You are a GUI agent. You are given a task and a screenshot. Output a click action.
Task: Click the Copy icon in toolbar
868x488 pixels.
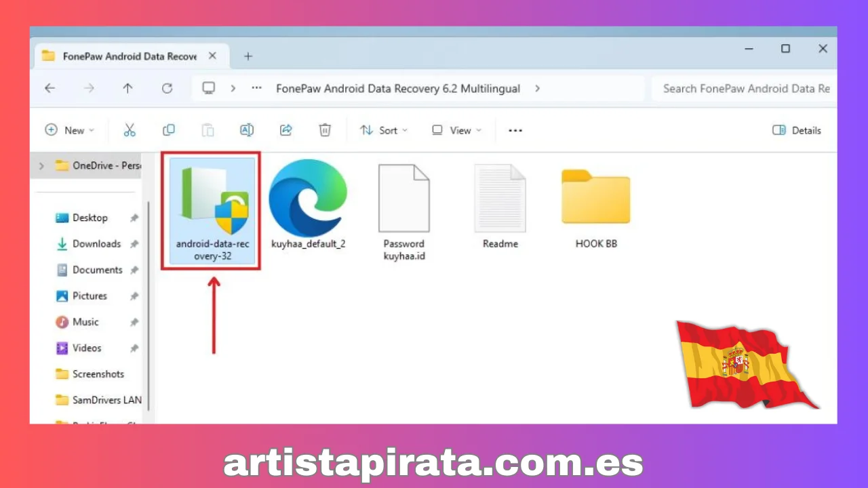tap(169, 130)
